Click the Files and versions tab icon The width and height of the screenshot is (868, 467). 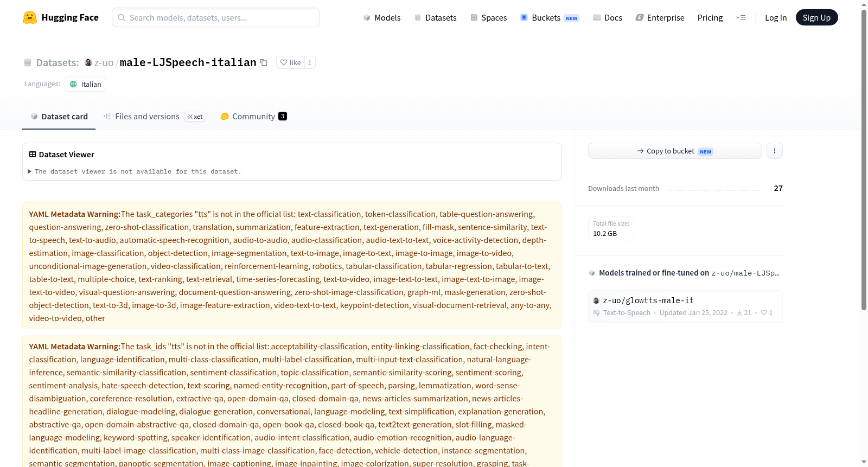pyautogui.click(x=107, y=117)
